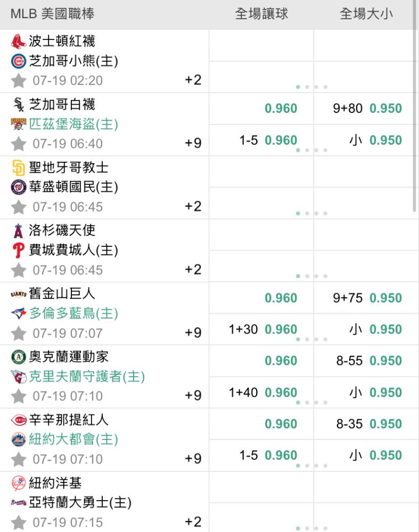Viewport: 419px width, 532px height.
Task: Select the 全場讓球 column header
Action: coord(261,14)
